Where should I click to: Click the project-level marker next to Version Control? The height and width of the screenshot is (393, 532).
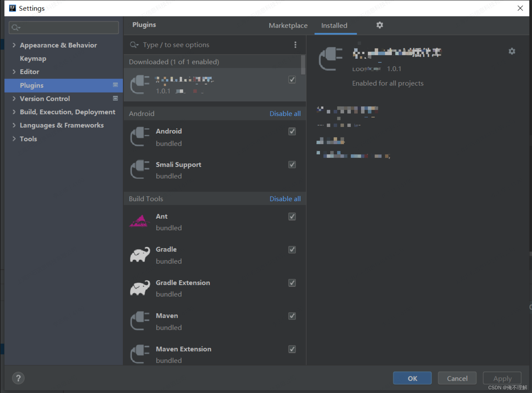(x=115, y=98)
